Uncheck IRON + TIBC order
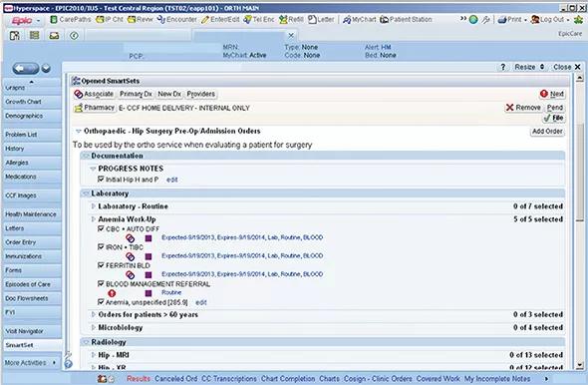Screen dimensions: 588x385 click(x=101, y=246)
